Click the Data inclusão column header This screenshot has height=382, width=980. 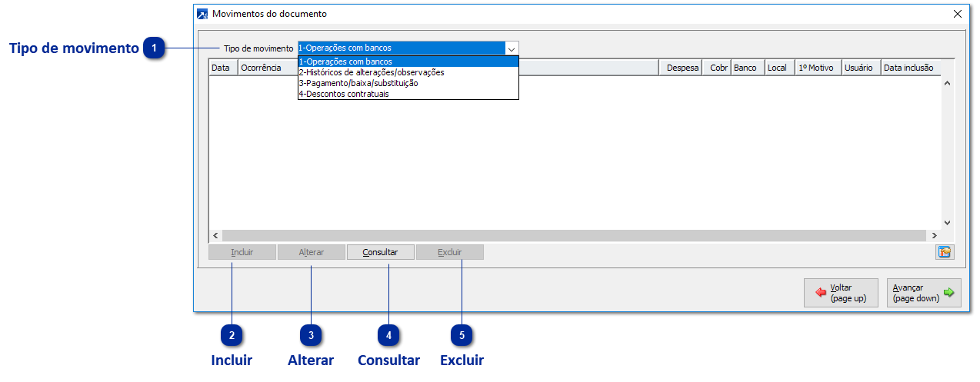click(911, 68)
